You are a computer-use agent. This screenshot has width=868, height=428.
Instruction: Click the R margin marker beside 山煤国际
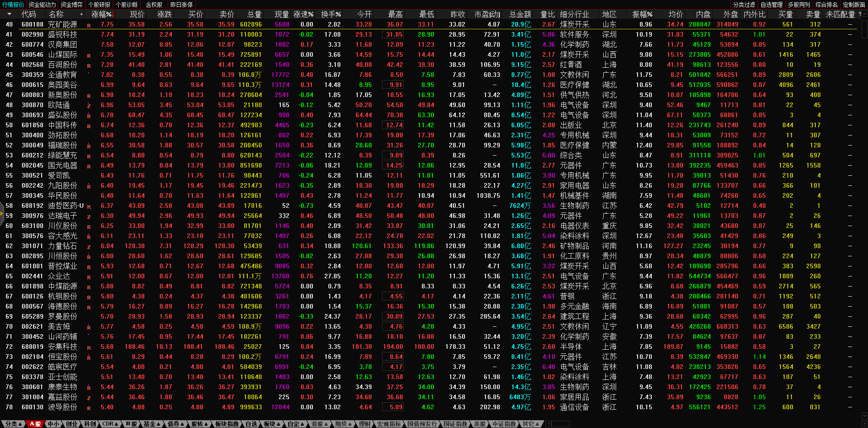pos(89,55)
